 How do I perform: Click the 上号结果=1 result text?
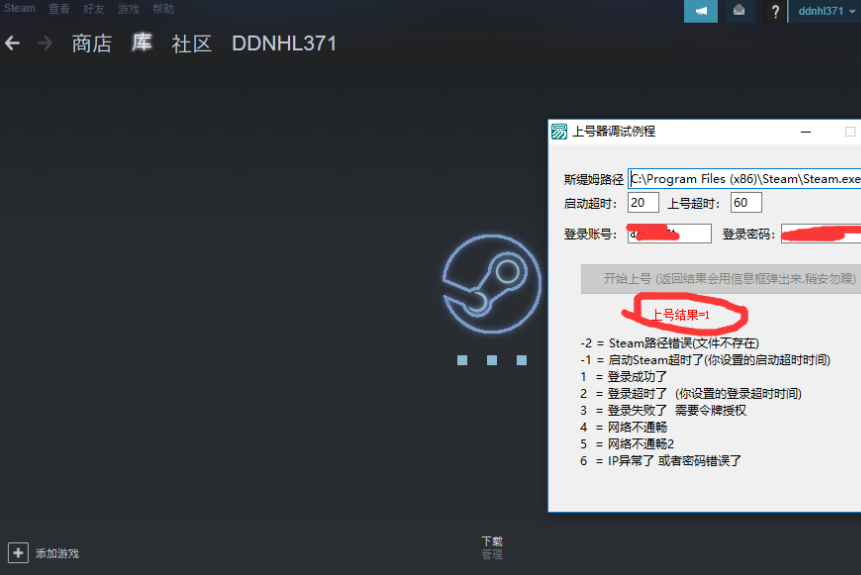click(680, 315)
